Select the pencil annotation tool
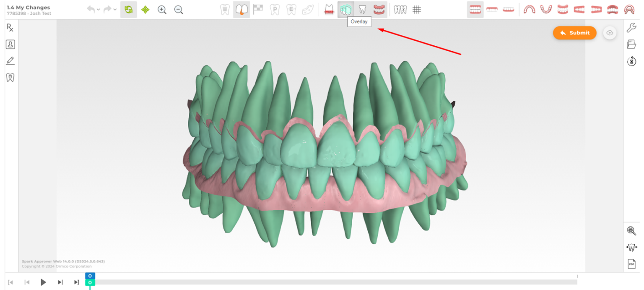The width and height of the screenshot is (644, 290). tap(10, 61)
